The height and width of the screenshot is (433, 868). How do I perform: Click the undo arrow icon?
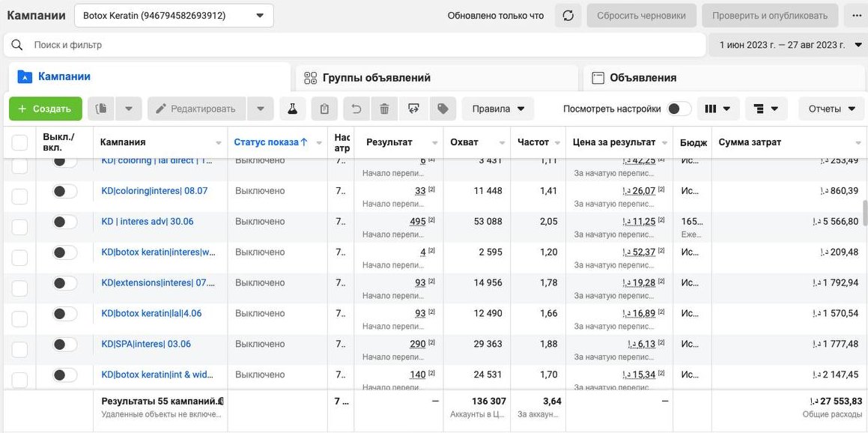coord(356,109)
